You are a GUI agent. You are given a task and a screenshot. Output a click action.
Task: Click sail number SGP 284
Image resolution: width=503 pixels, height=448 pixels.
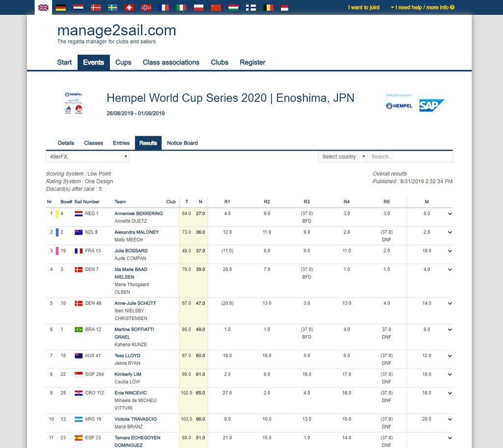click(94, 374)
